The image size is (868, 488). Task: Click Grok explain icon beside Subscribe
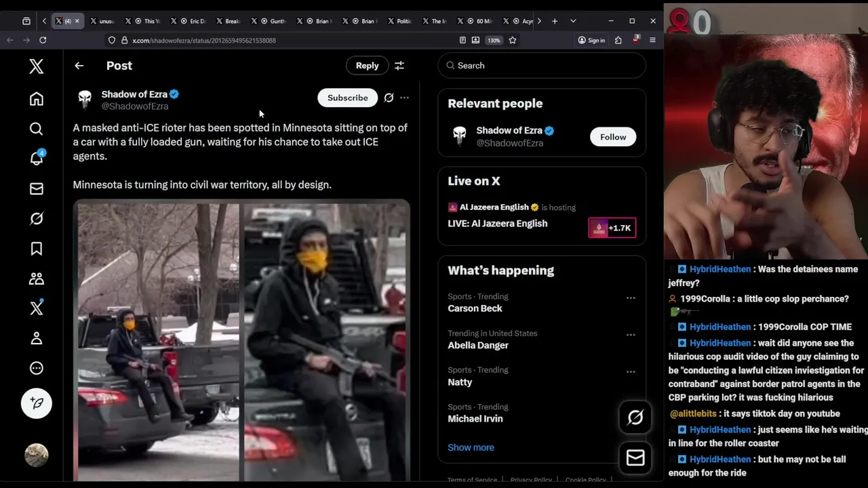tap(389, 98)
